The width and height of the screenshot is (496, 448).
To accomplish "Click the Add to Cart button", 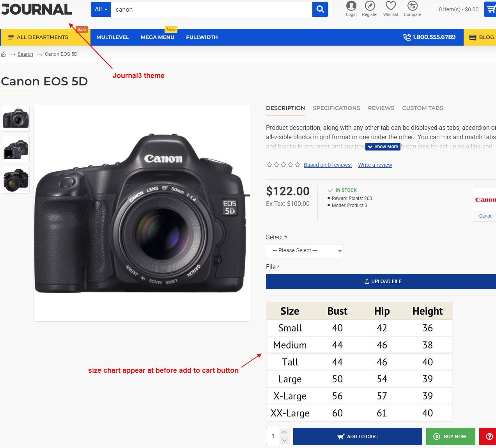I will point(357,436).
